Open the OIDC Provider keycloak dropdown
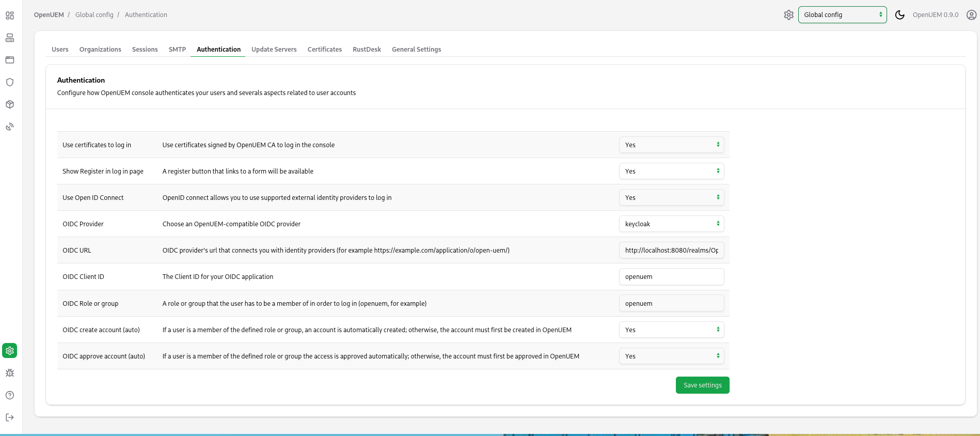This screenshot has width=980, height=436. pyautogui.click(x=671, y=224)
